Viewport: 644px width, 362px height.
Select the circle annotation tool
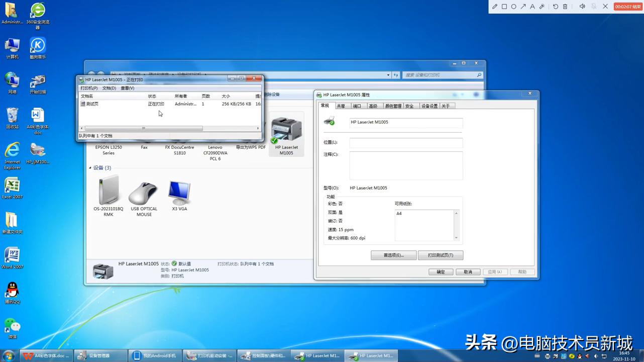coord(513,7)
